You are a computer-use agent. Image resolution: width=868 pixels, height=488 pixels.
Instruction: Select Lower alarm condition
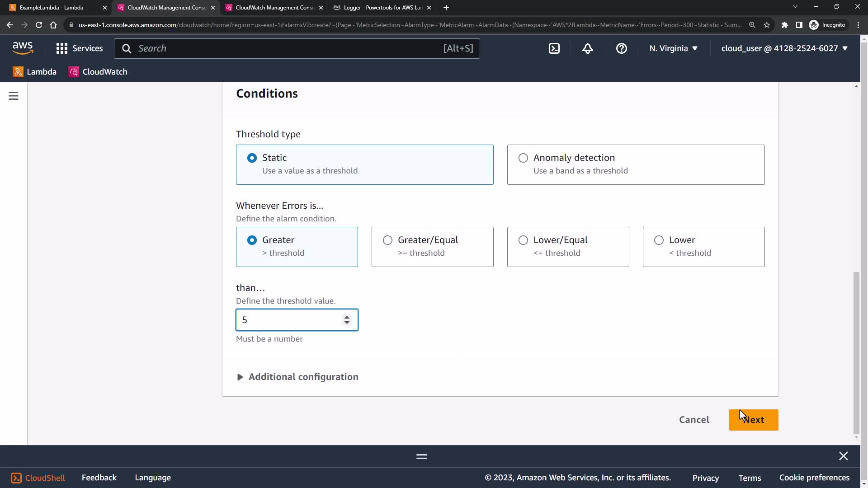[x=659, y=240]
